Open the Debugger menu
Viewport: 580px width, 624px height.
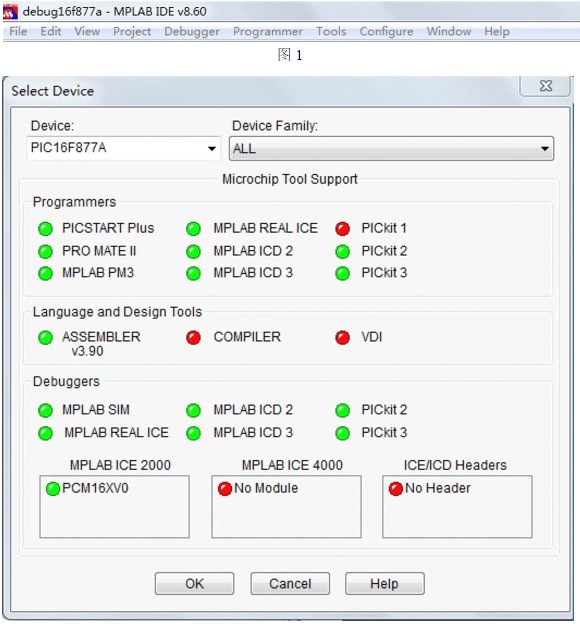tap(192, 31)
